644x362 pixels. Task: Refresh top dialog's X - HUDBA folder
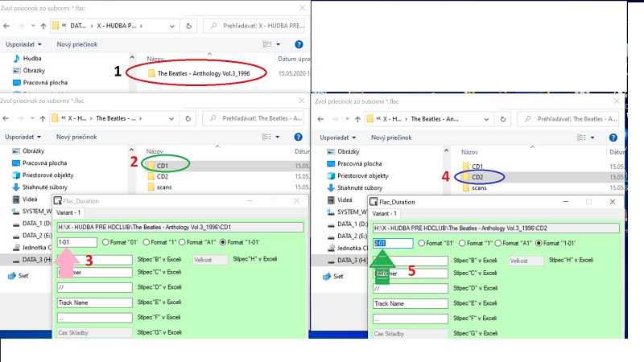pos(188,26)
